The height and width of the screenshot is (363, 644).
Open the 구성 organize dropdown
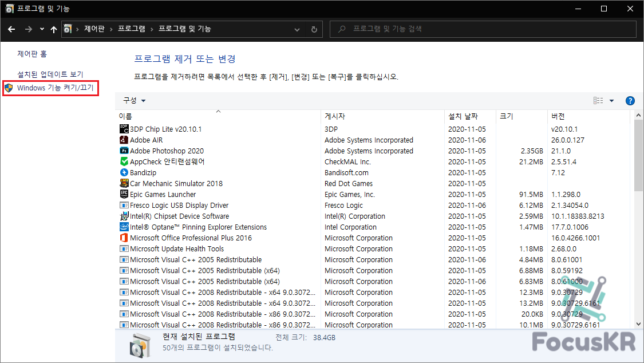pyautogui.click(x=135, y=101)
